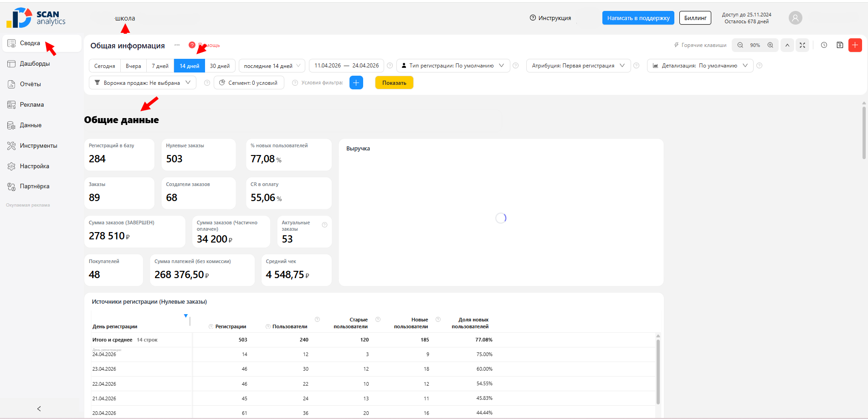Screen dimensions: 868x419
Task: Click the Регистраций в базу card value 284
Action: 97,159
